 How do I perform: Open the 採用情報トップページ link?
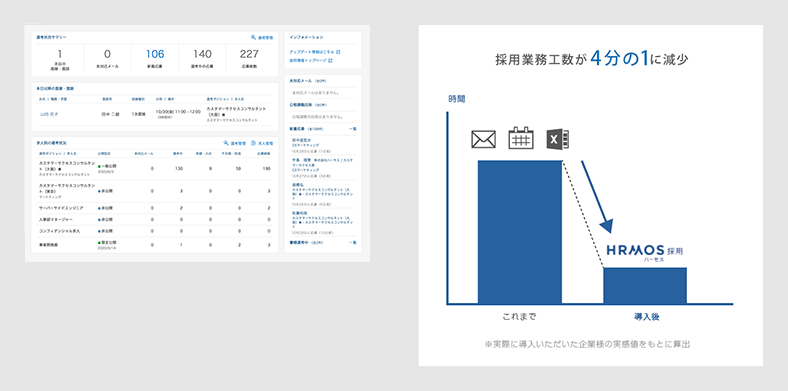308,60
